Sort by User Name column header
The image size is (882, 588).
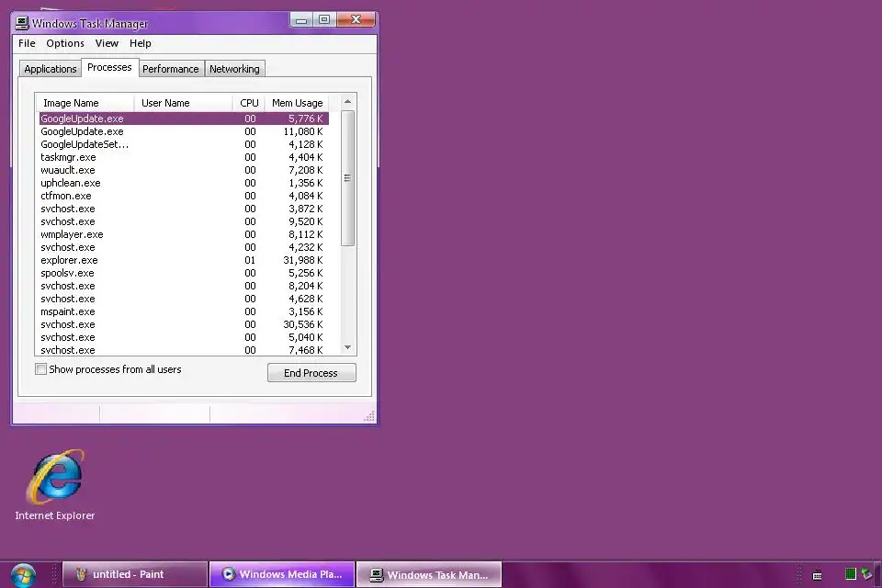[x=183, y=103]
